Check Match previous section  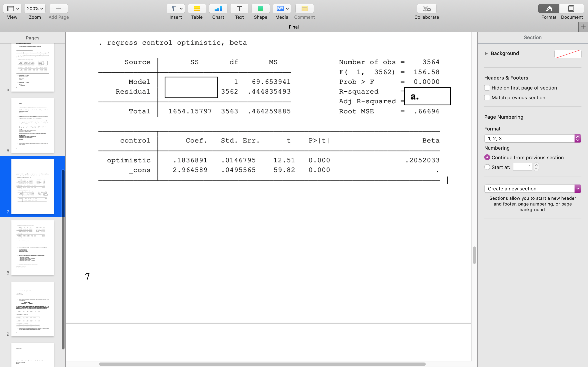point(488,97)
